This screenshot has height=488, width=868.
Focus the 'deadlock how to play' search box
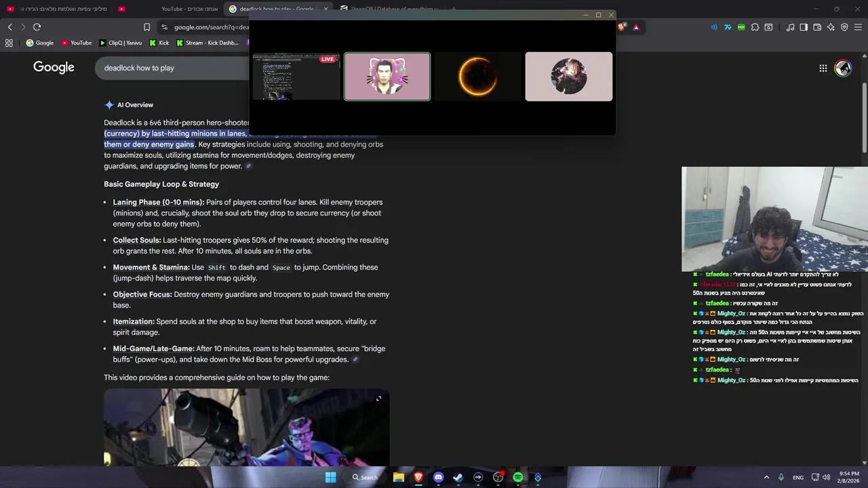click(x=173, y=68)
